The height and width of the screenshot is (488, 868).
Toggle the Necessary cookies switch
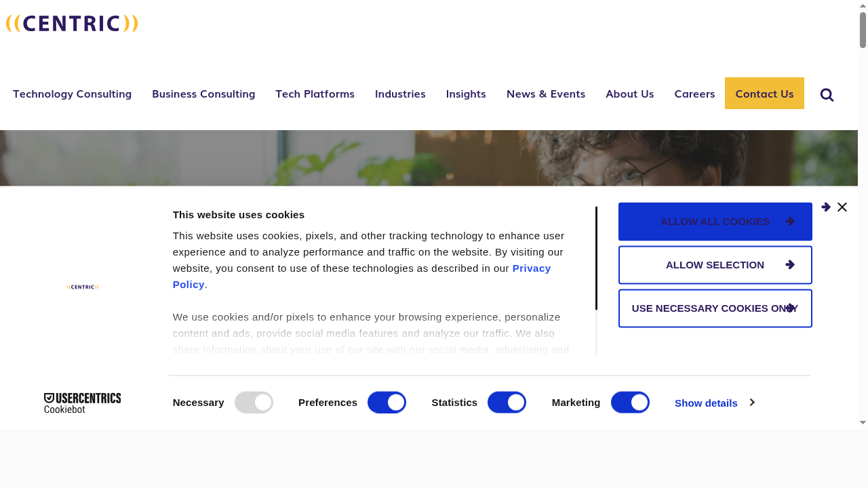[x=254, y=403]
